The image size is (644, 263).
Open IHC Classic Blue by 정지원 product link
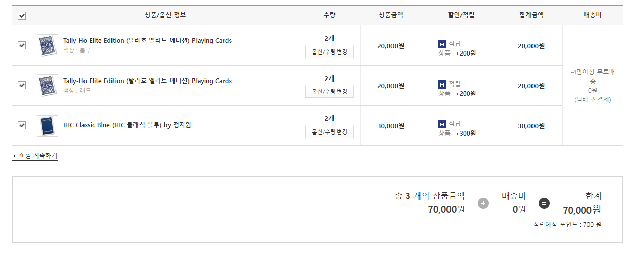[x=127, y=125]
